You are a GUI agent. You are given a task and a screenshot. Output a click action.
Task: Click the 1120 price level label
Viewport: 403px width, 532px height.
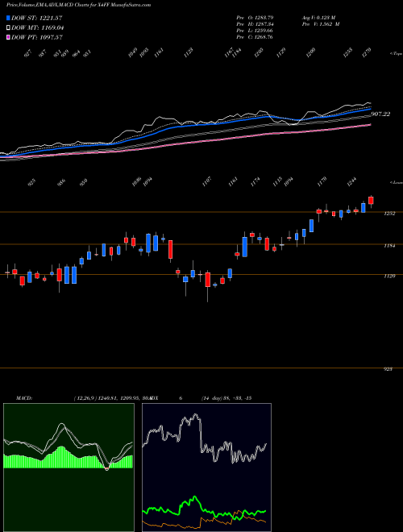tap(389, 276)
